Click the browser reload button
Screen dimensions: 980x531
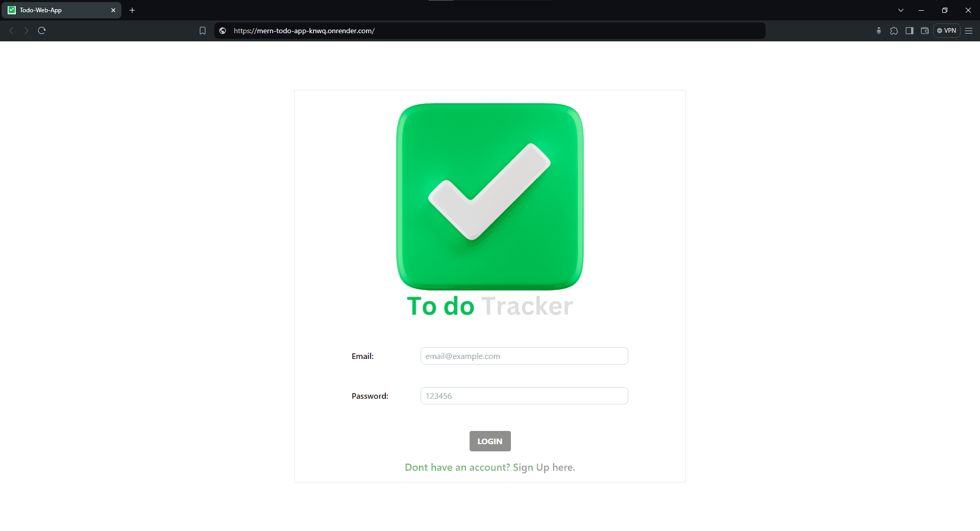pos(42,31)
